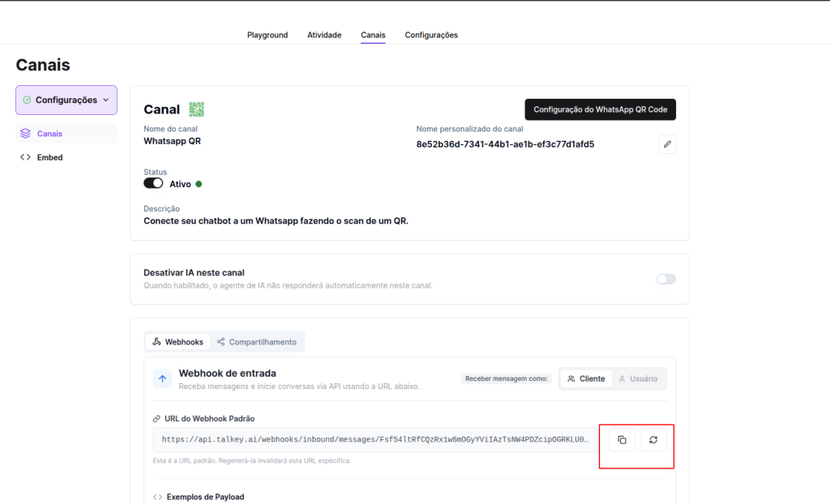Click the Canais layers icon in sidebar
The width and height of the screenshot is (830, 504).
point(25,134)
